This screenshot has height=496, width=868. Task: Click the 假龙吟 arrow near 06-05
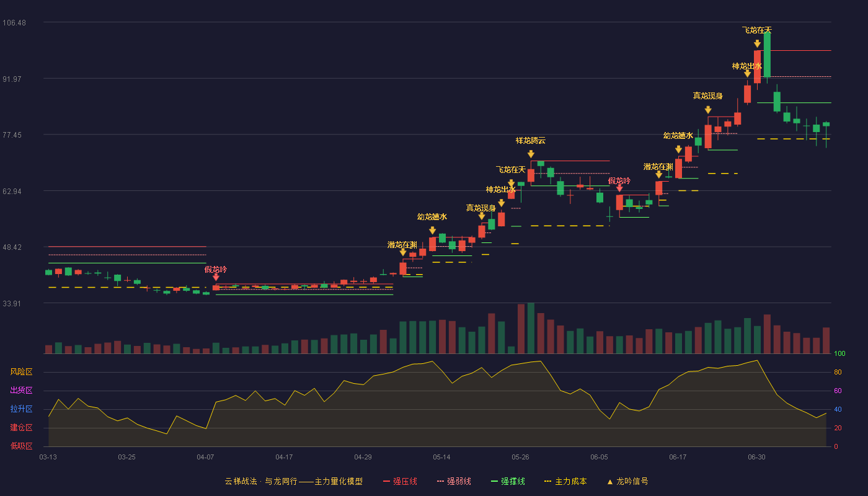(619, 188)
